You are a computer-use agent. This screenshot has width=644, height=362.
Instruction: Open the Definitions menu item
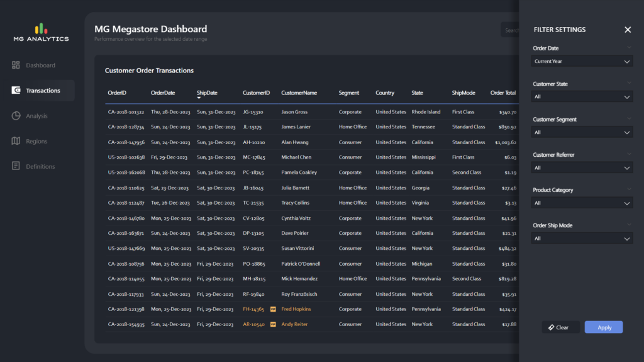tap(40, 166)
